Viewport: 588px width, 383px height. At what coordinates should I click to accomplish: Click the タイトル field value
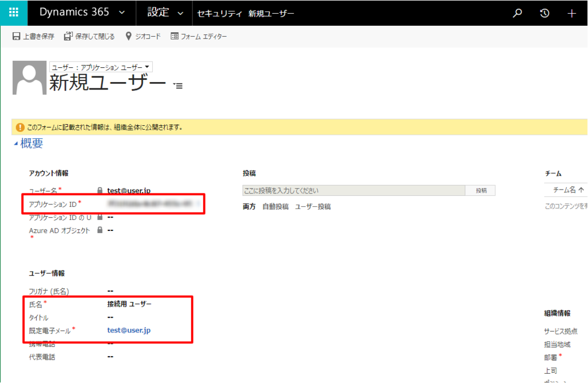click(110, 318)
